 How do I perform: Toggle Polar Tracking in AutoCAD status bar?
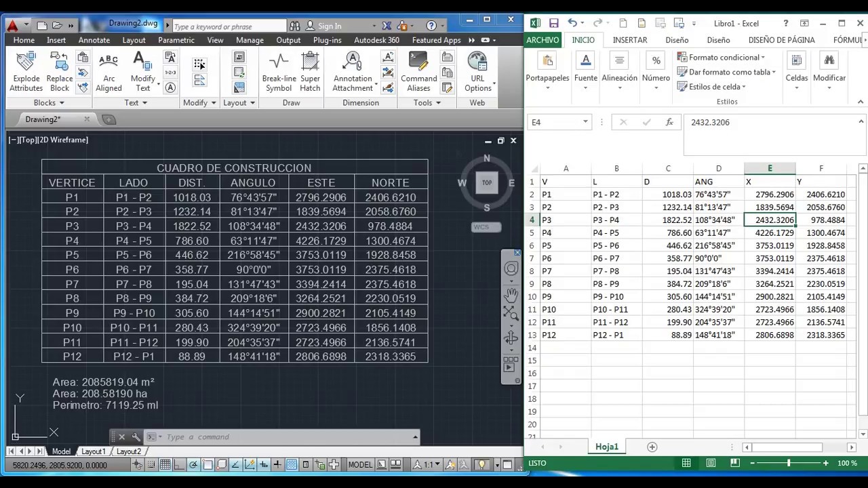pos(193,465)
